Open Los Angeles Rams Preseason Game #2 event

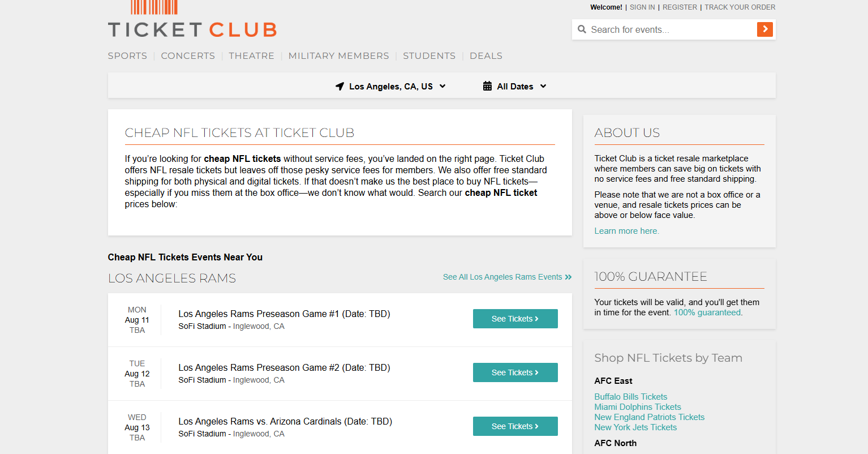[x=284, y=367]
